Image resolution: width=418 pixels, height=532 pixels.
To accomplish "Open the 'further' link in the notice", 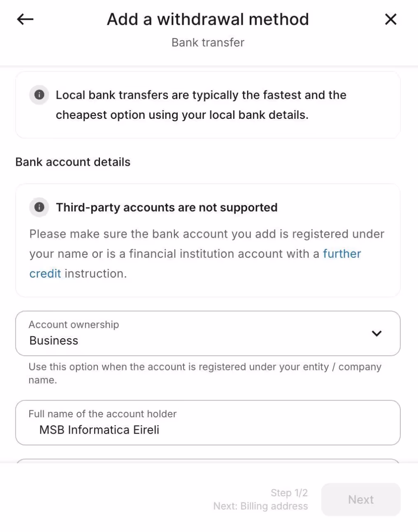I will click(342, 254).
